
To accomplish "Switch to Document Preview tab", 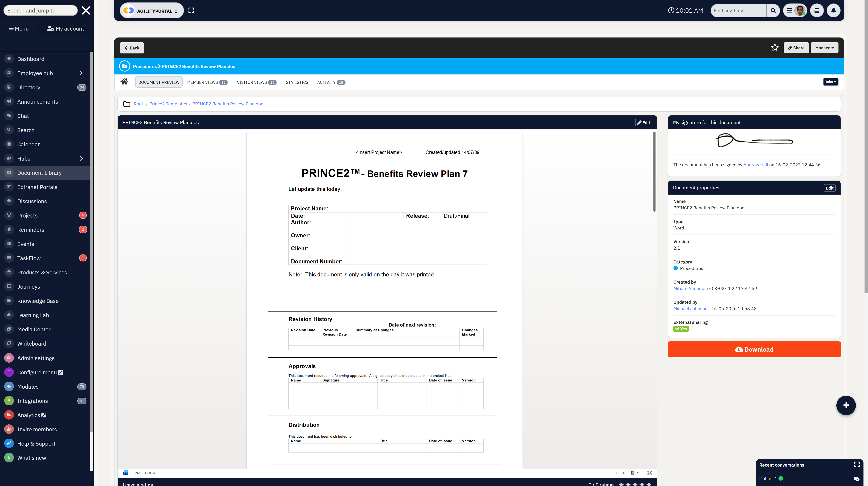I will [x=159, y=82].
